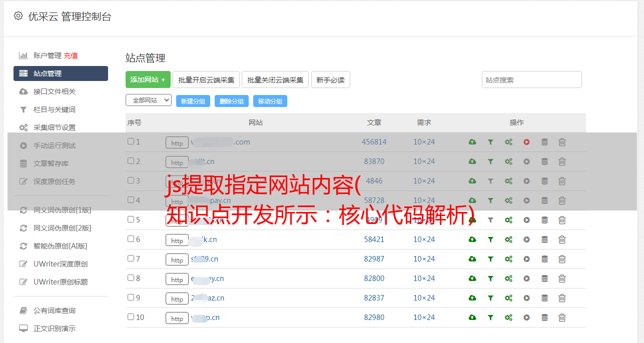Click filter icon in row 2
The width and height of the screenshot is (644, 343).
[490, 161]
